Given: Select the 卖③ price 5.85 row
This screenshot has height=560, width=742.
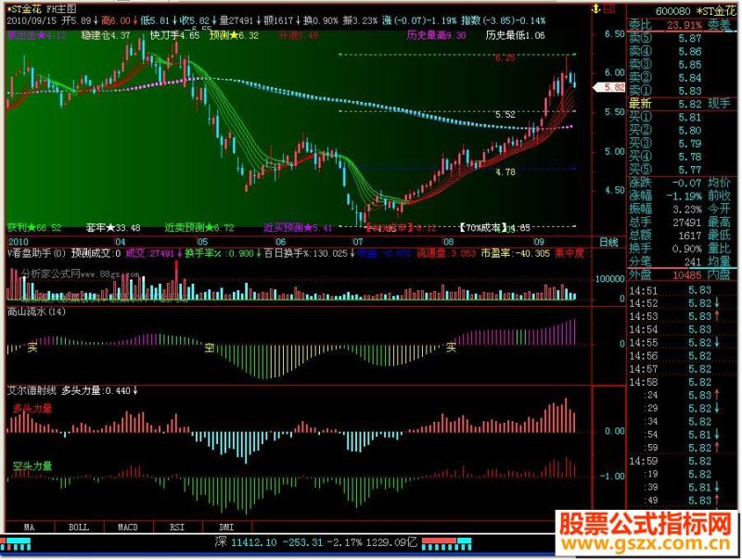Looking at the screenshot, I should [684, 65].
